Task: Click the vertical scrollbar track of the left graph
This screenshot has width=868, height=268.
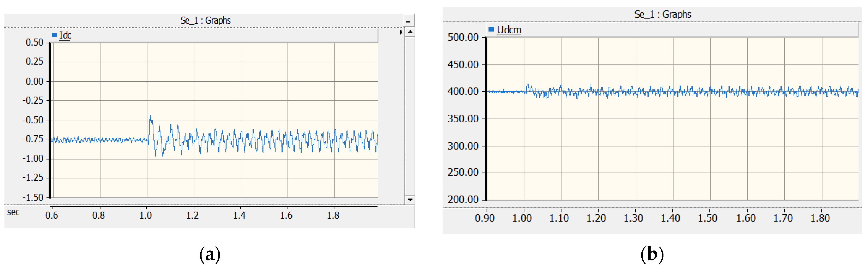Action: pos(410,115)
